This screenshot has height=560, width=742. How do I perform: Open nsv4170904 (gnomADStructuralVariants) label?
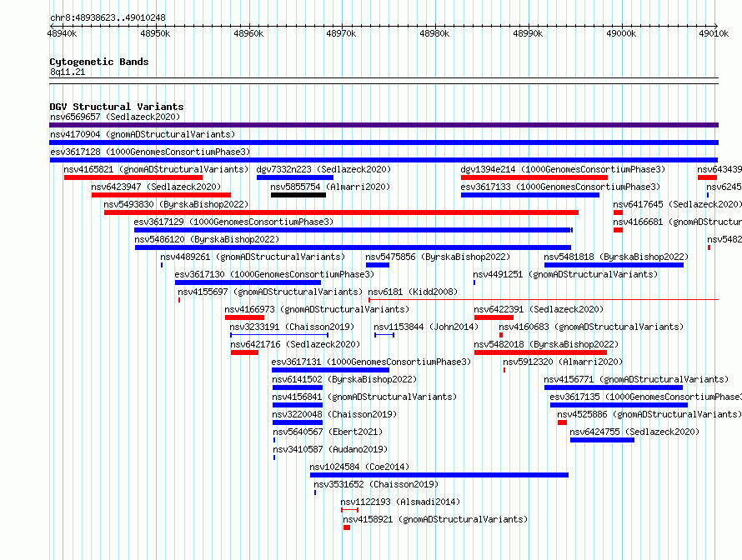(x=143, y=134)
